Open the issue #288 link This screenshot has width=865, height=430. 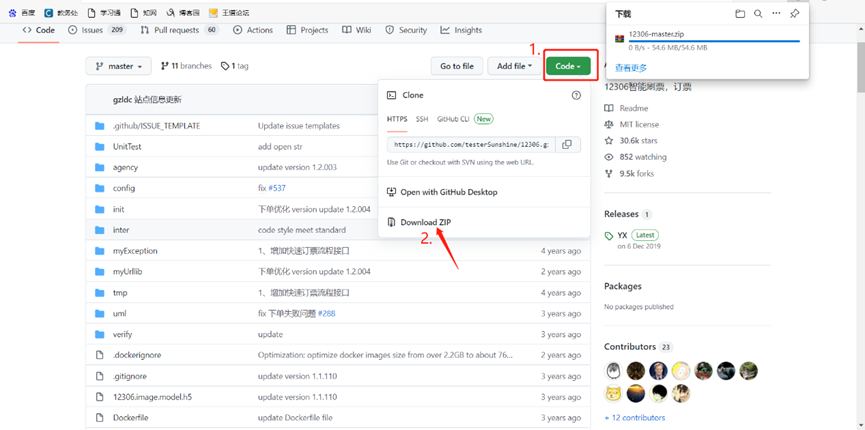[327, 314]
